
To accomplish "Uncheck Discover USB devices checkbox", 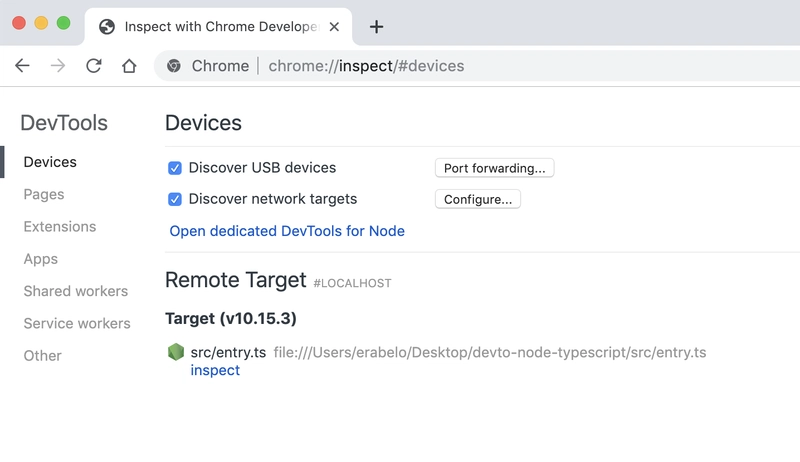I will (174, 168).
